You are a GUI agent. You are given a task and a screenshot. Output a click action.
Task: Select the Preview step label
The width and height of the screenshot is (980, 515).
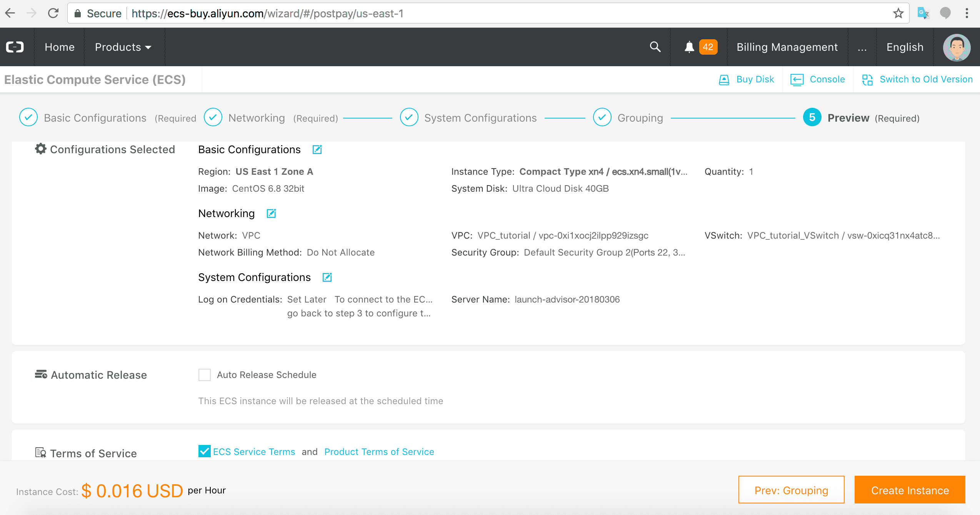point(848,118)
